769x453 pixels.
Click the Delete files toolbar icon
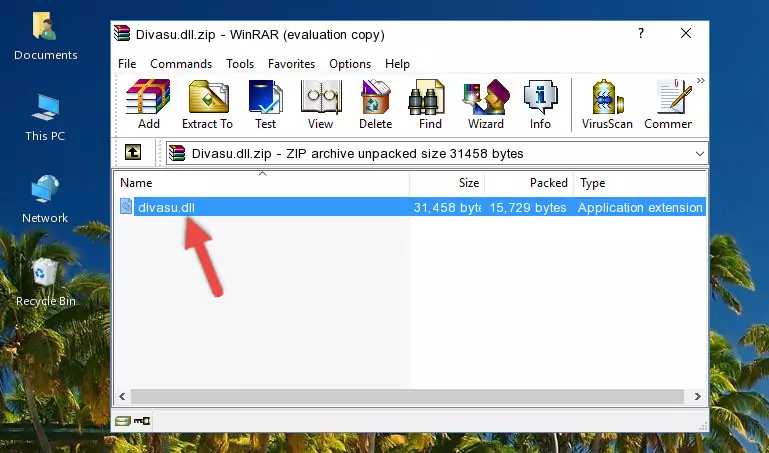(375, 104)
